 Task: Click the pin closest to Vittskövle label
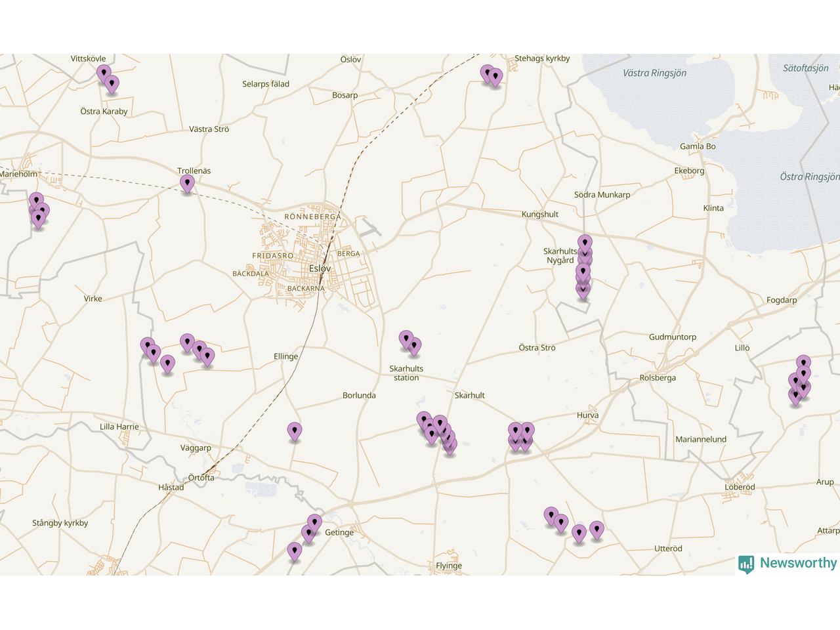coord(104,74)
